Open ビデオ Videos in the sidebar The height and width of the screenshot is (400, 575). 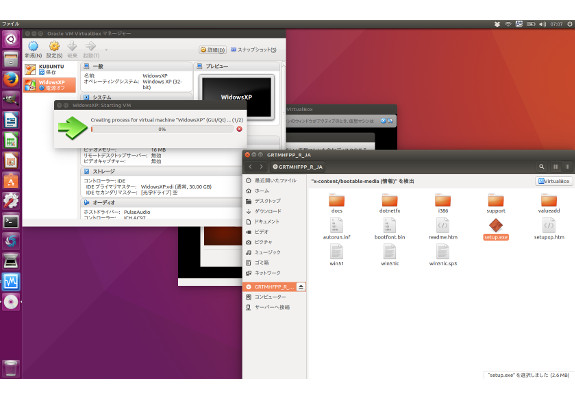(274, 232)
